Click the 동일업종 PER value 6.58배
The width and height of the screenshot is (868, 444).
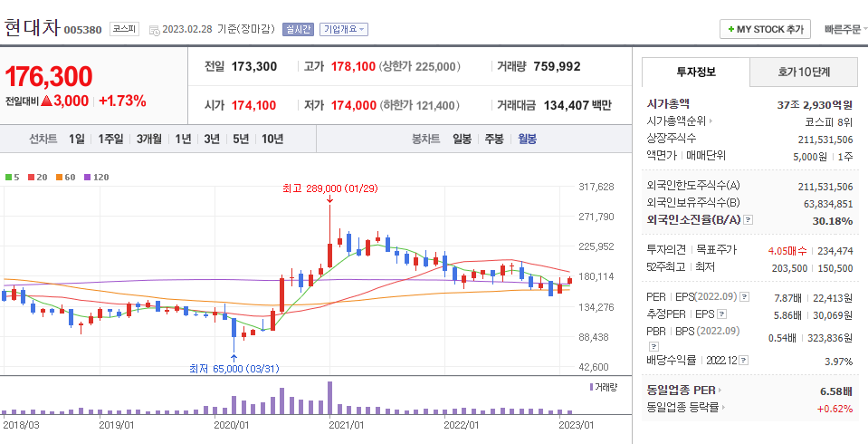(836, 391)
